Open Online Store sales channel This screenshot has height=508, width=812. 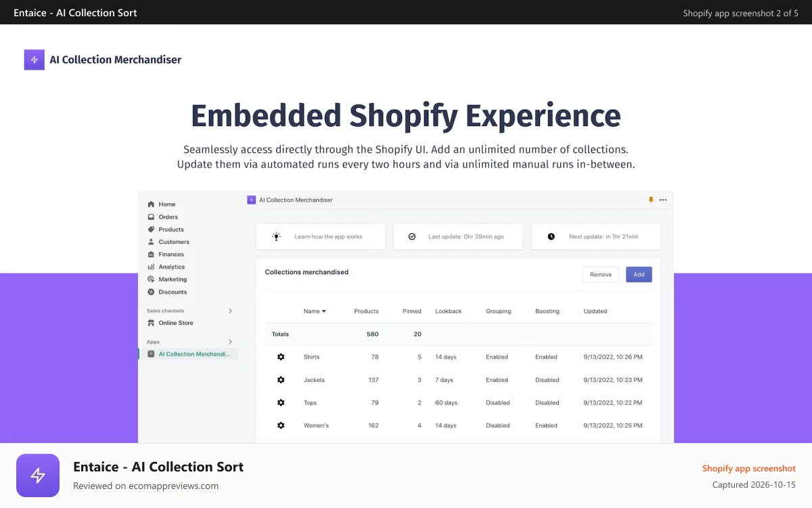[176, 323]
